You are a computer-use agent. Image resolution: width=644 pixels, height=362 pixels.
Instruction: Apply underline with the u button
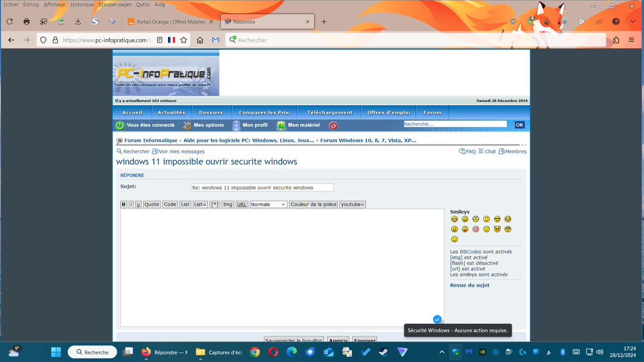(x=138, y=204)
